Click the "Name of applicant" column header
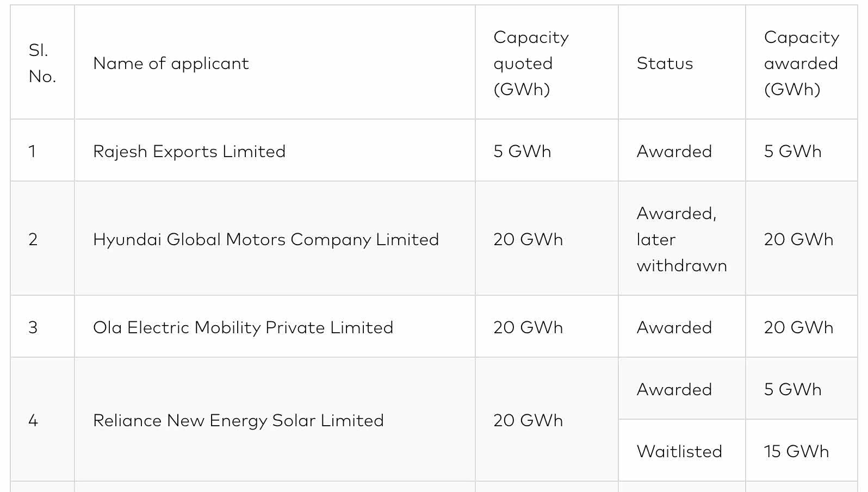This screenshot has height=492, width=868. pos(171,64)
